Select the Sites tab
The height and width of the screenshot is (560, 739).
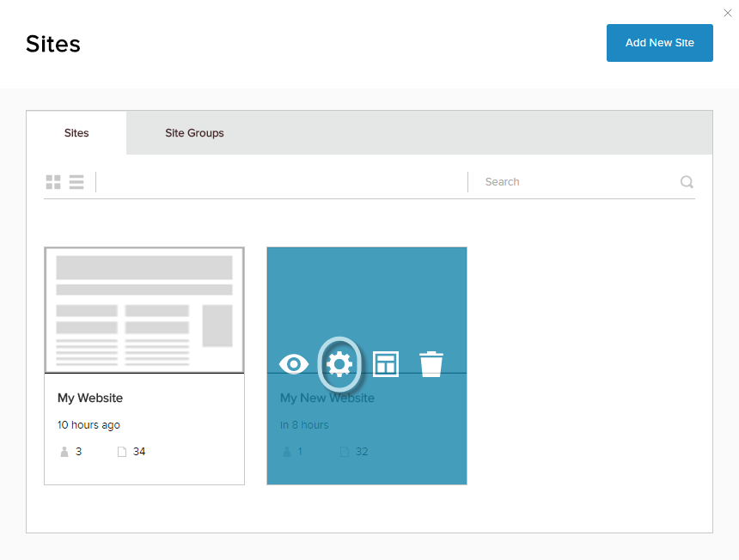coord(76,133)
